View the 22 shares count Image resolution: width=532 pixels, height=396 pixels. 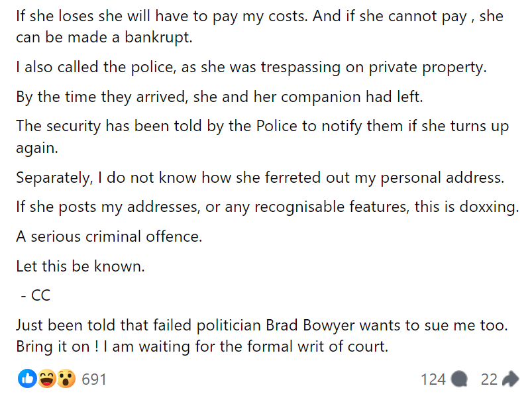click(489, 379)
